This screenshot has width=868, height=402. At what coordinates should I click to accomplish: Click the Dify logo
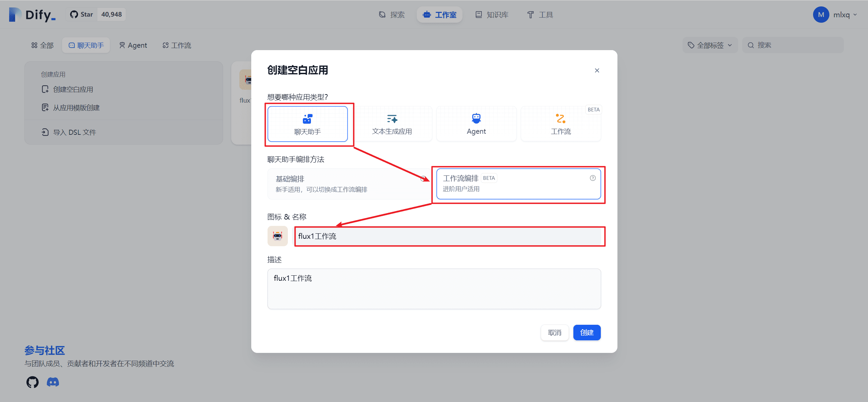32,15
